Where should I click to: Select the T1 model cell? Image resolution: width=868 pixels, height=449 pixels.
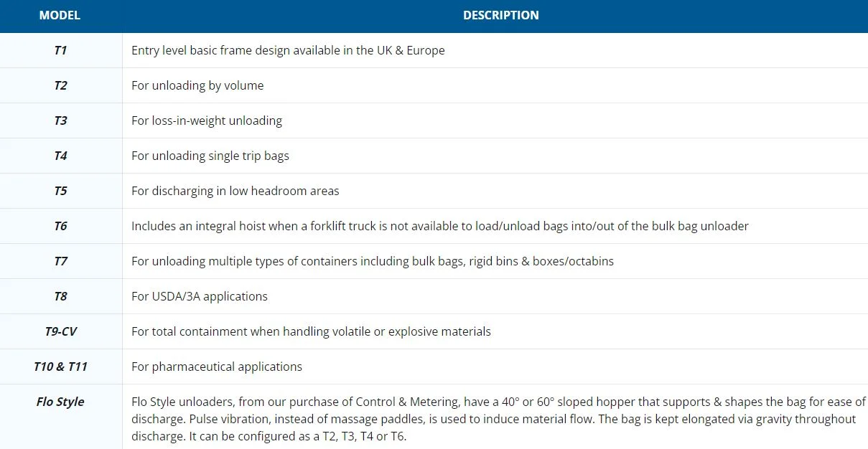(x=60, y=50)
